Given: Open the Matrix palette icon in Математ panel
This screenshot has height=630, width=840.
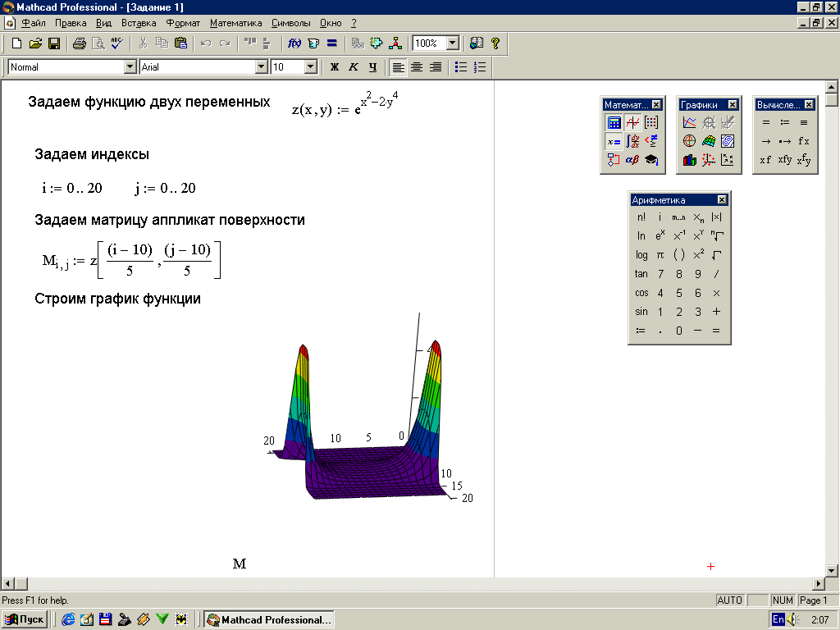Looking at the screenshot, I should coord(651,123).
